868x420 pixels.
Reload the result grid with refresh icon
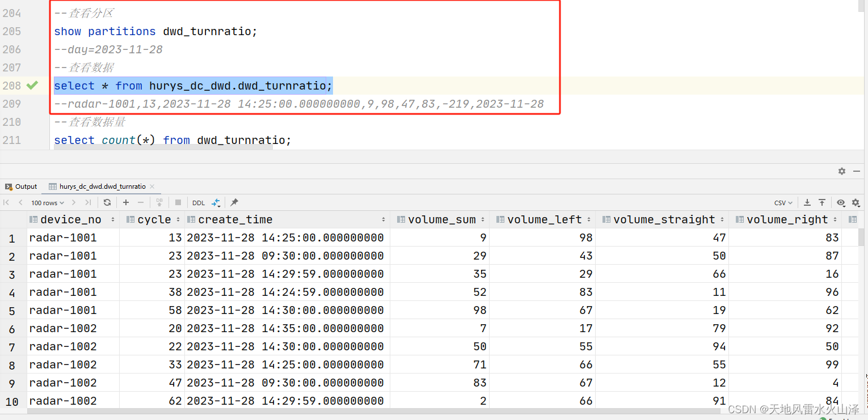(107, 202)
